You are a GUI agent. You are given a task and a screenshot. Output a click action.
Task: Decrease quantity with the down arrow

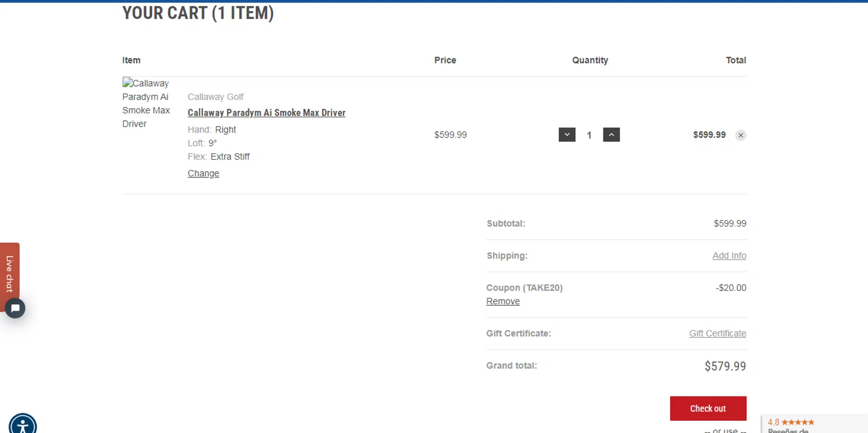pos(567,135)
